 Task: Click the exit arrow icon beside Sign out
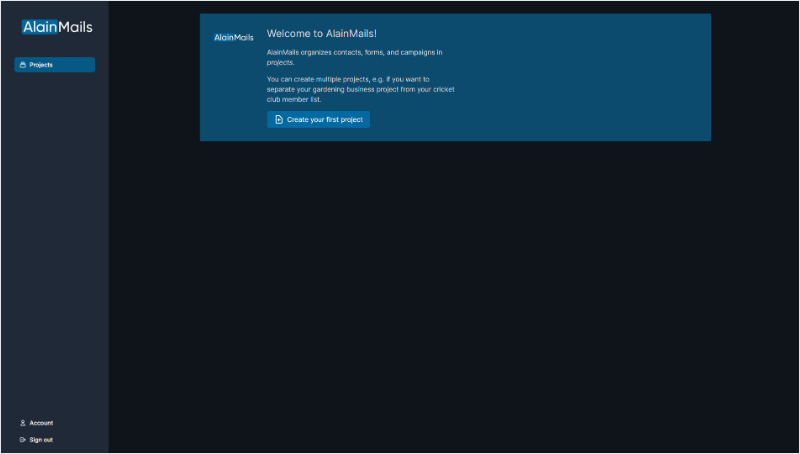click(22, 439)
